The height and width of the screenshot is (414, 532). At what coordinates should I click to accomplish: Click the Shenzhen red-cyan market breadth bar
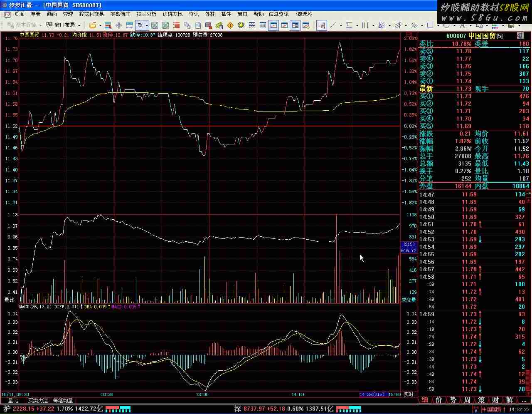[x=348, y=409]
